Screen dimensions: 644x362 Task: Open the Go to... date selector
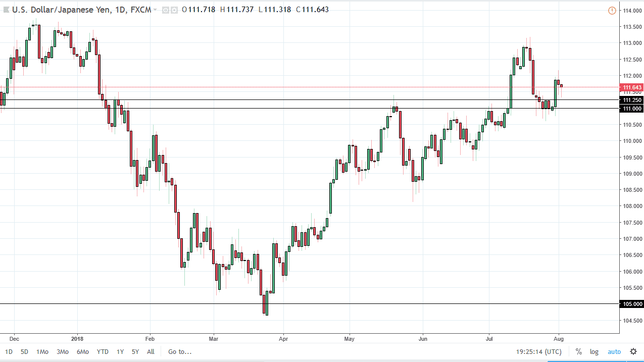tap(179, 351)
